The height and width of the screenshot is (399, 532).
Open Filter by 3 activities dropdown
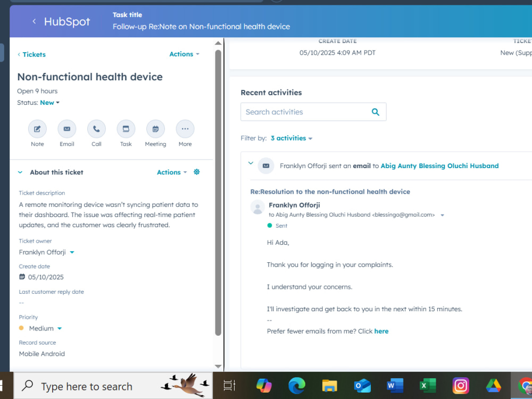pyautogui.click(x=292, y=138)
